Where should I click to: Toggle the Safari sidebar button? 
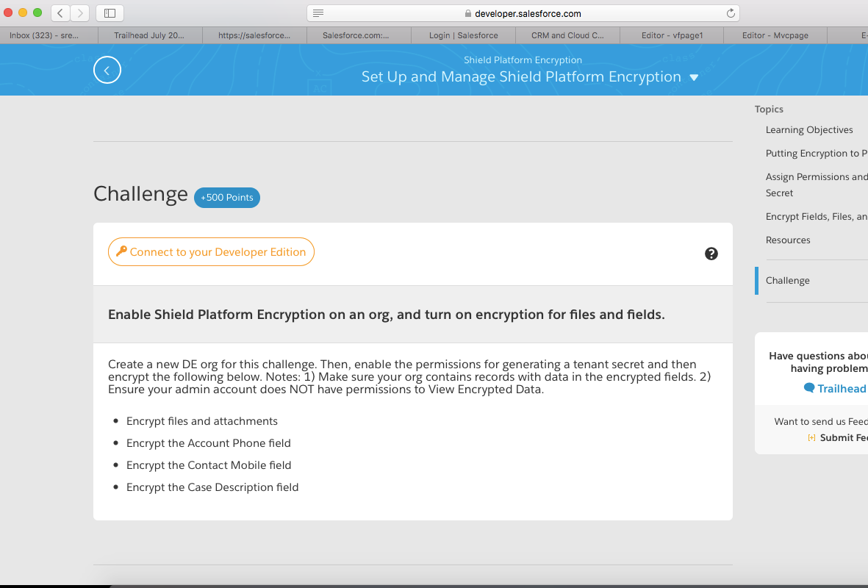110,12
